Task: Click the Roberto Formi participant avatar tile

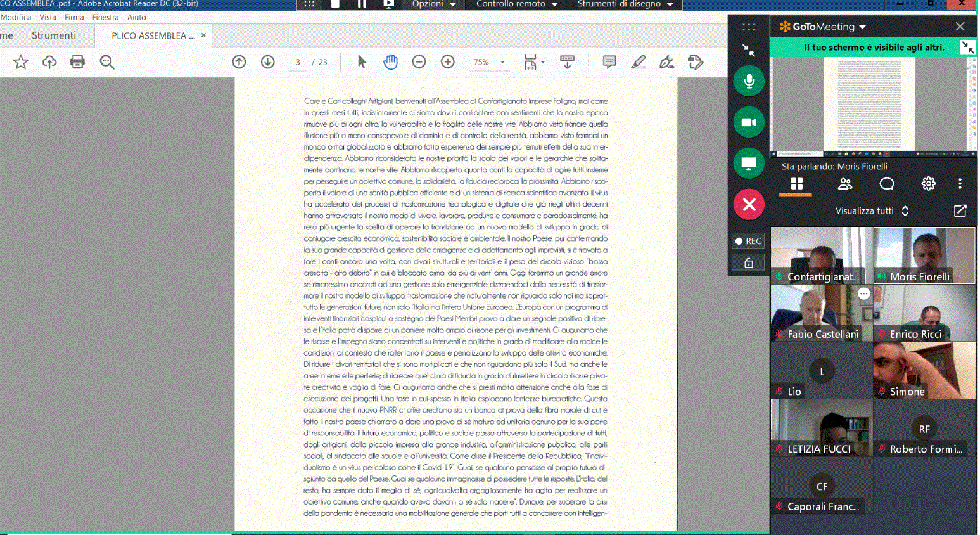Action: (924, 429)
